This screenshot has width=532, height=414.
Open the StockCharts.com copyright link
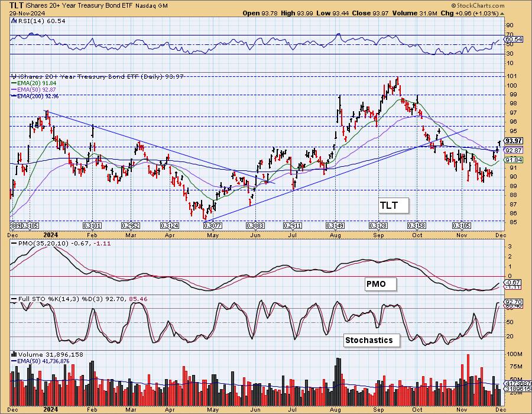click(478, 5)
